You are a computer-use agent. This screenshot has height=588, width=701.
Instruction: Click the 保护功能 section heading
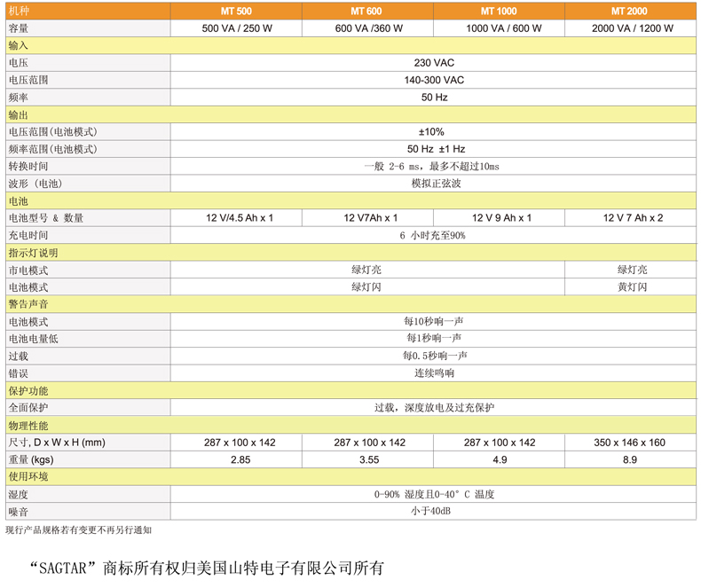coord(28,390)
